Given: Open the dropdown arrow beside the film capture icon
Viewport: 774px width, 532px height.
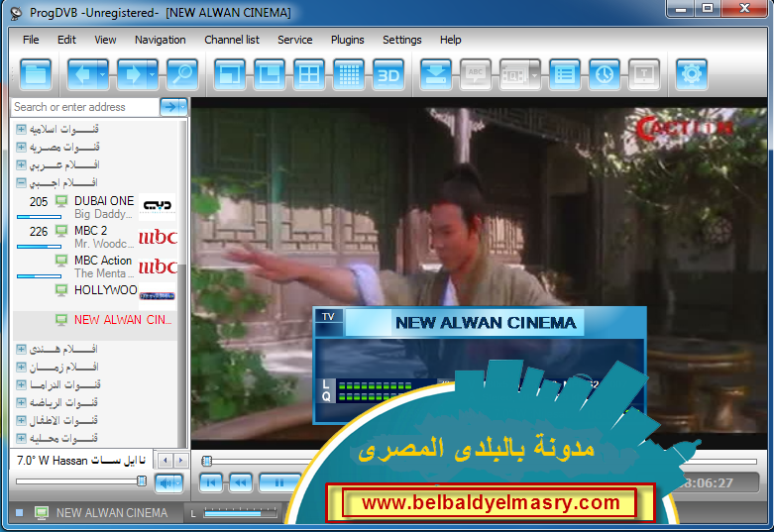Looking at the screenshot, I should click(x=535, y=74).
